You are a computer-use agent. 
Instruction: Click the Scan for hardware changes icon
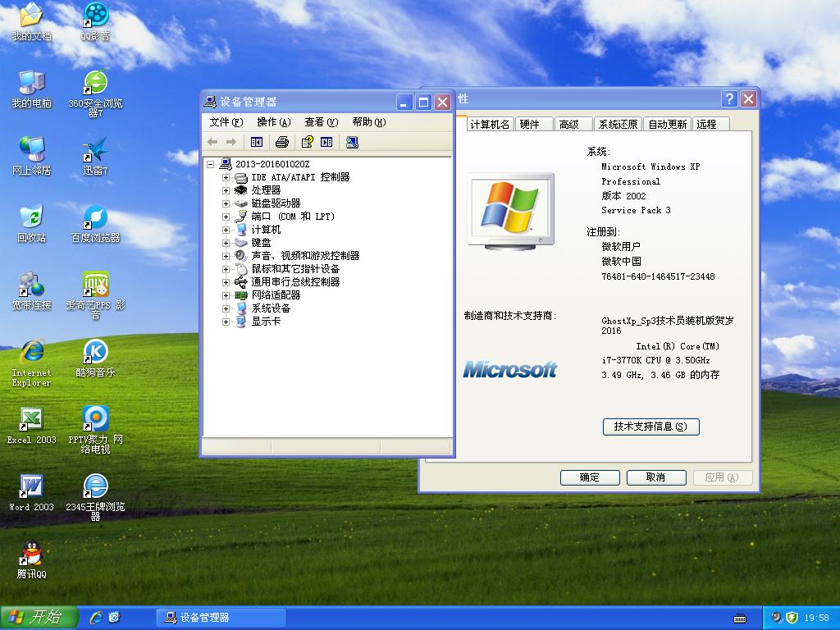[x=352, y=142]
